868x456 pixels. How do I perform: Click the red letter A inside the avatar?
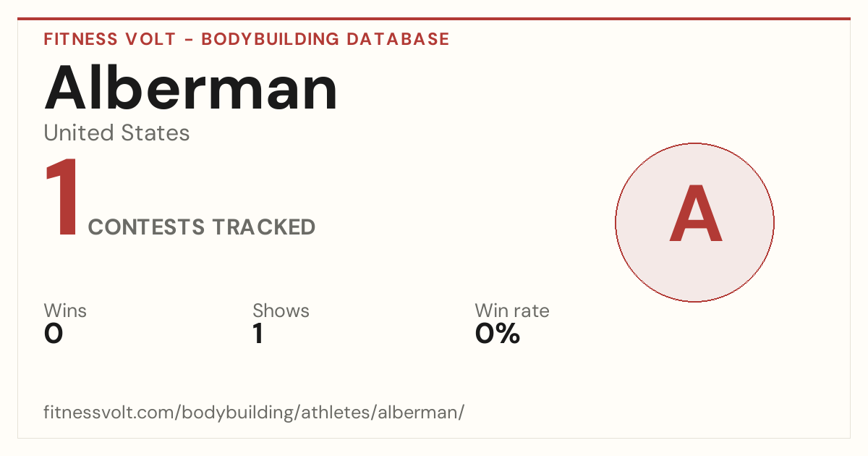point(695,215)
